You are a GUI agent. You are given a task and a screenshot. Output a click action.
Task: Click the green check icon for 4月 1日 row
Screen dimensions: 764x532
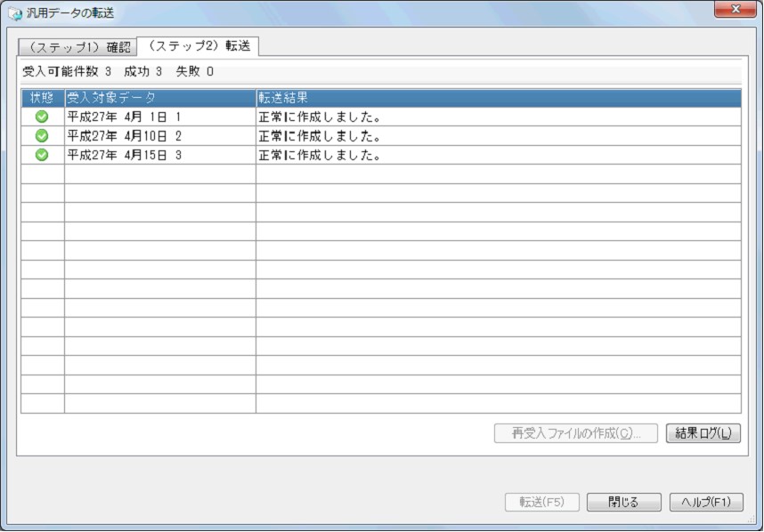(42, 117)
